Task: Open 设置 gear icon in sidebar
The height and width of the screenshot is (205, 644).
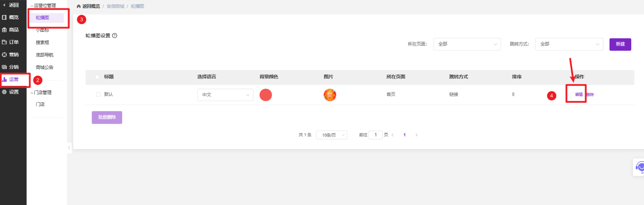Action: (5, 92)
